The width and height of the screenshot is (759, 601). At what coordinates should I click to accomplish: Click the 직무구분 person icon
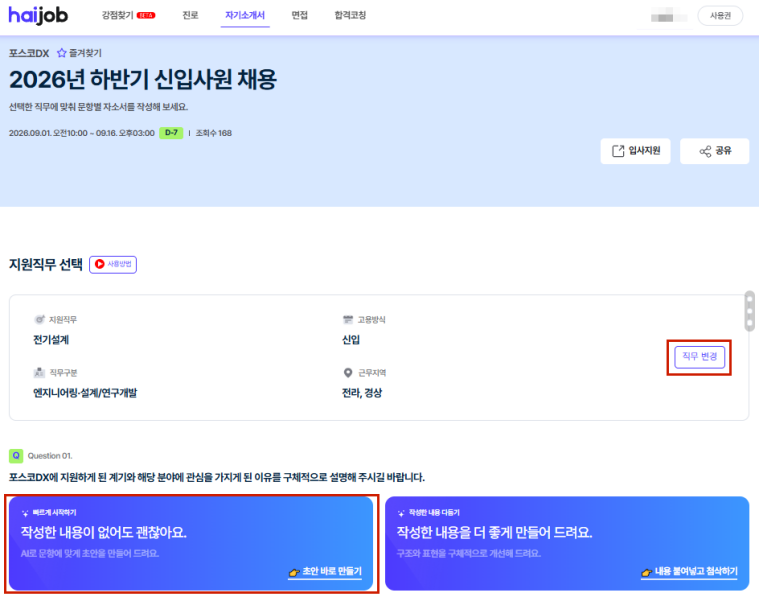tap(39, 373)
